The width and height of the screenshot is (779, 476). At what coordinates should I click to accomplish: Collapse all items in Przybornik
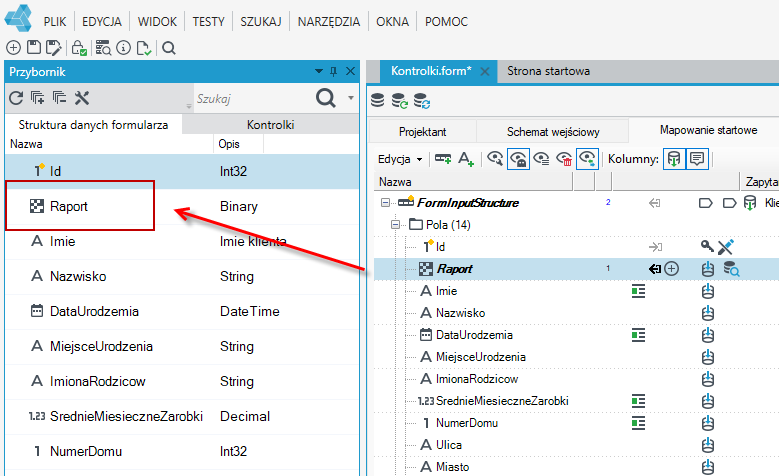point(60,97)
